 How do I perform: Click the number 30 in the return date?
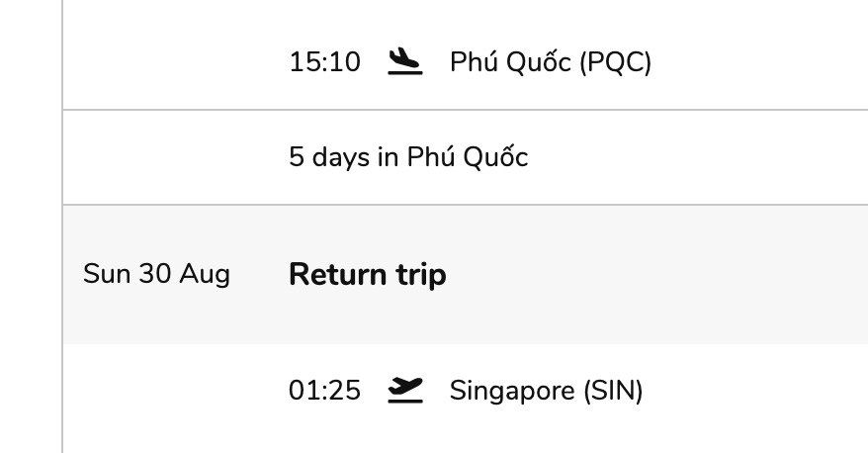154,274
